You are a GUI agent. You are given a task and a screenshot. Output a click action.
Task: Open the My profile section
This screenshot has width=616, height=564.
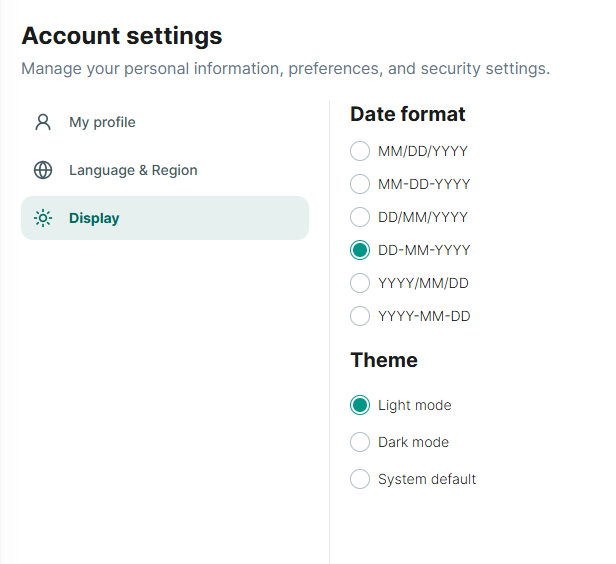tap(165, 122)
